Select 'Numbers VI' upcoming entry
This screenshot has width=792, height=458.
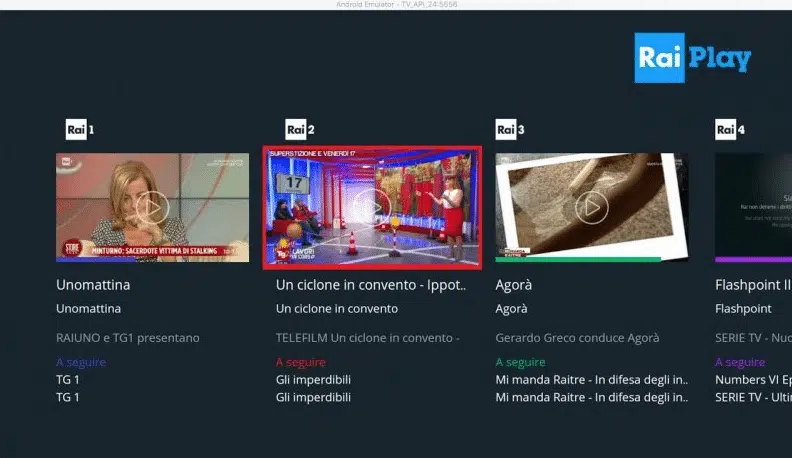[x=753, y=380]
